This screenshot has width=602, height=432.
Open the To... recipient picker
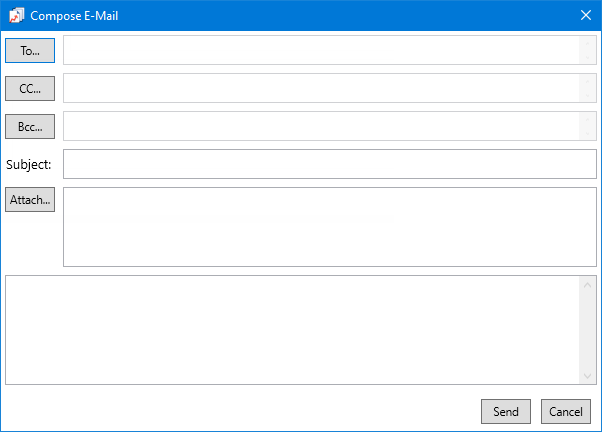tap(30, 50)
